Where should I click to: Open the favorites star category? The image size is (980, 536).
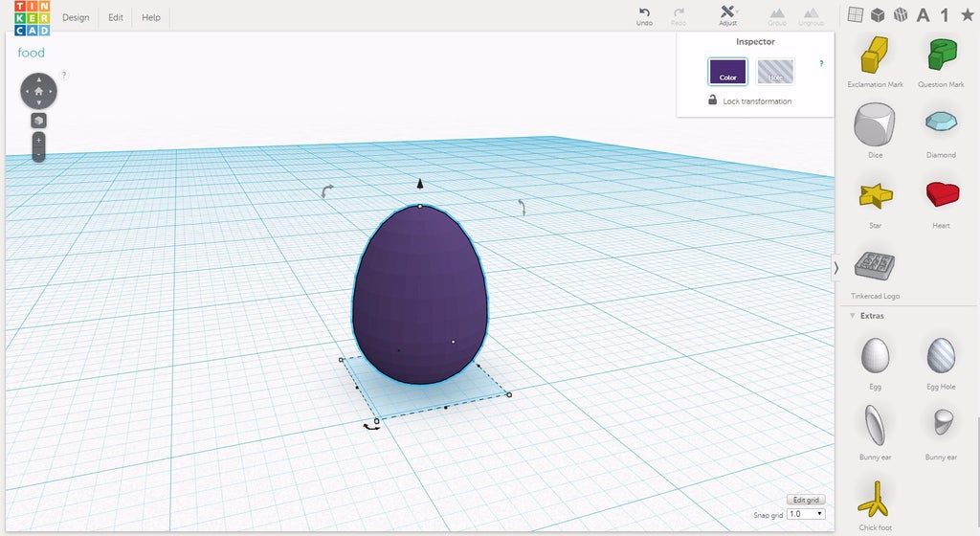click(x=967, y=14)
